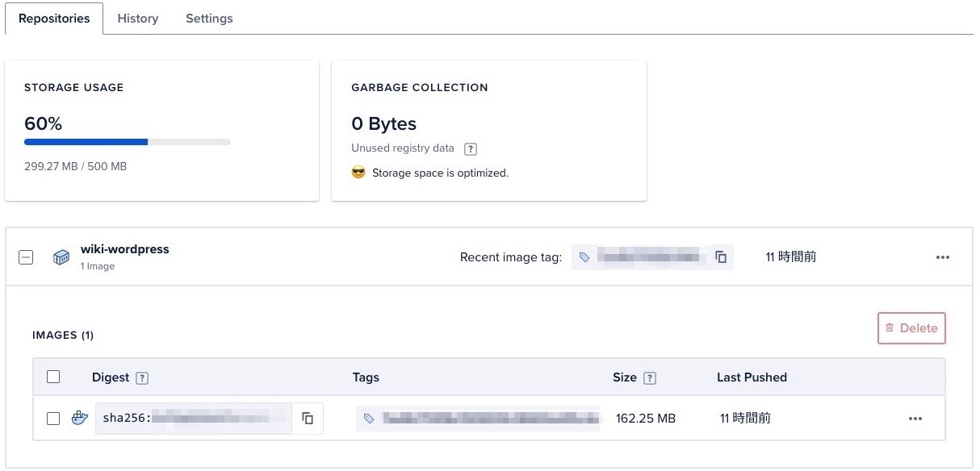Open the Settings tab
This screenshot has height=471, width=980.
coord(209,19)
